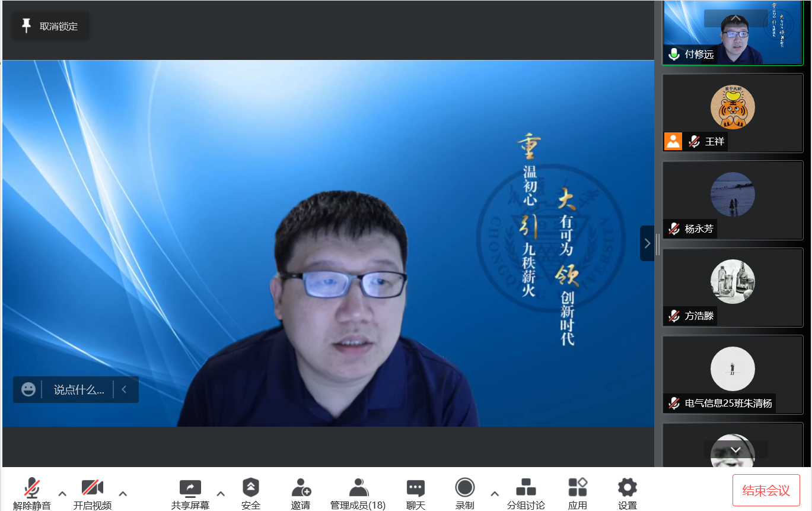Open the 安全 security shield icon

click(251, 488)
